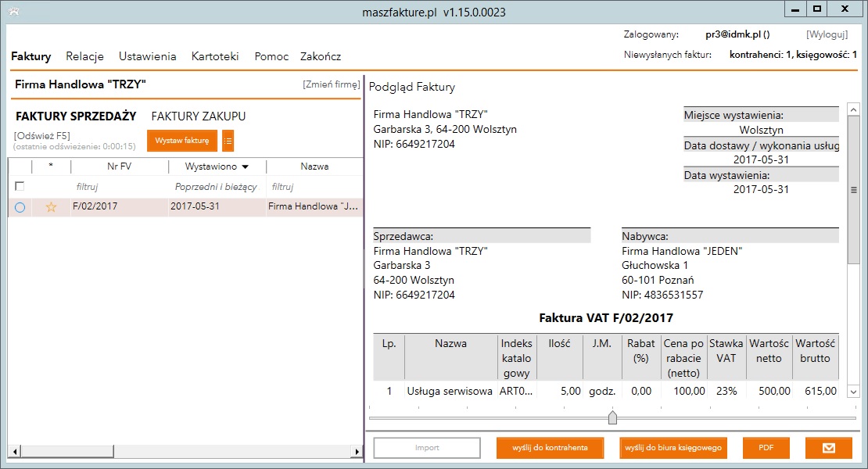
Task: Open the Faktury menu
Action: coord(31,56)
